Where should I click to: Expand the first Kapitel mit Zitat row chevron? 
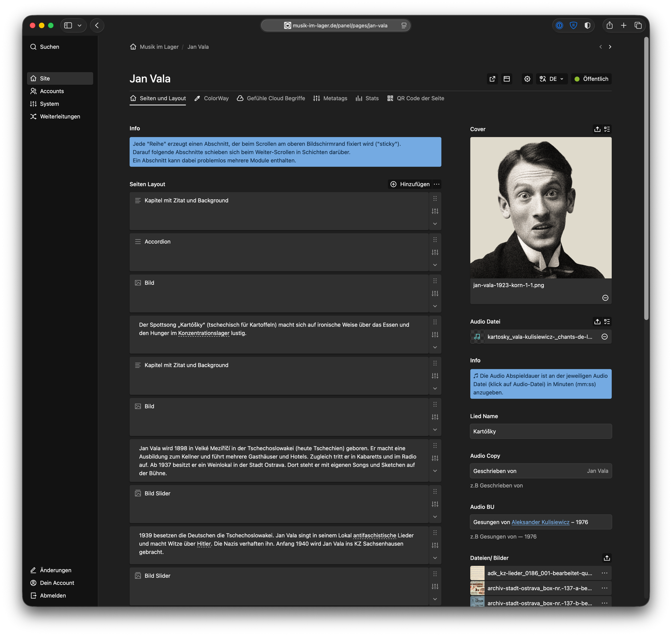[x=435, y=224]
